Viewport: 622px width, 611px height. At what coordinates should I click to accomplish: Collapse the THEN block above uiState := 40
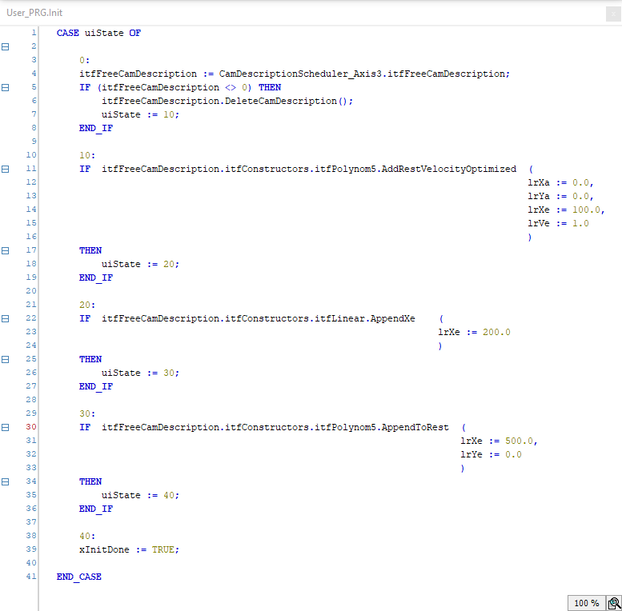(x=7, y=481)
